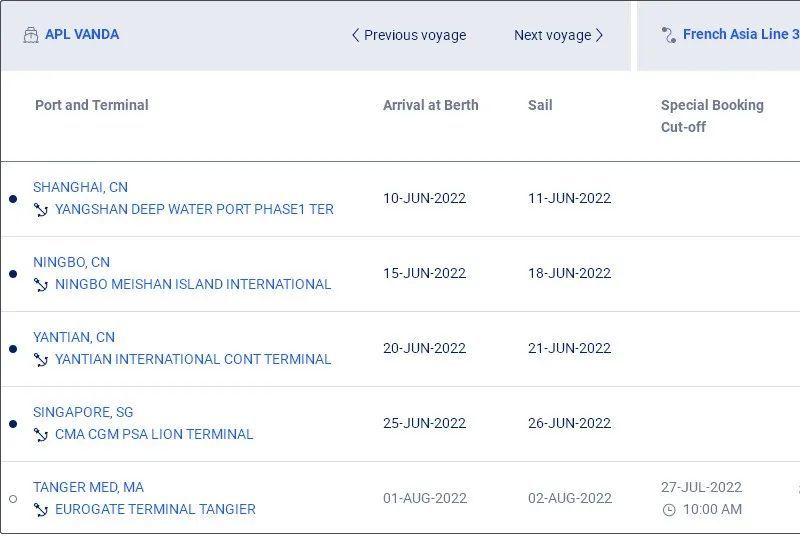
Task: Click the clock icon next to 10:00 AM
Action: tap(669, 510)
